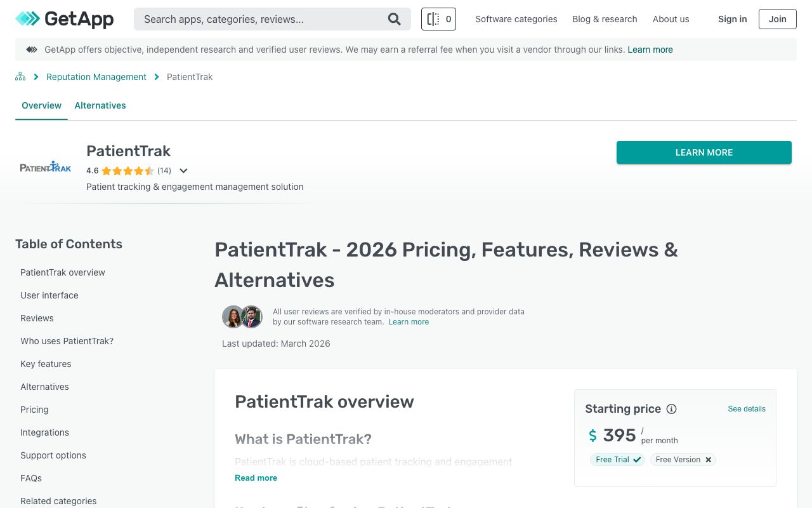Screen dimensions: 812x508
Task: Jump to Related categories section
Action: [58, 501]
